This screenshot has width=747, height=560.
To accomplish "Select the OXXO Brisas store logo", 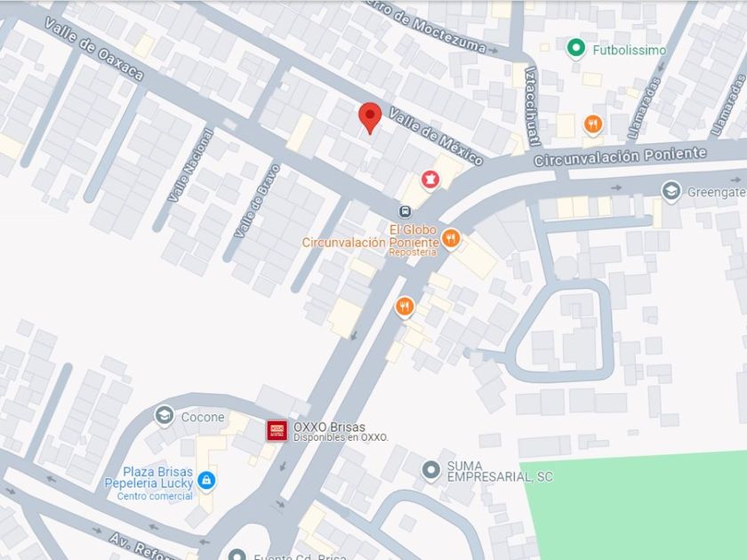I will (277, 431).
